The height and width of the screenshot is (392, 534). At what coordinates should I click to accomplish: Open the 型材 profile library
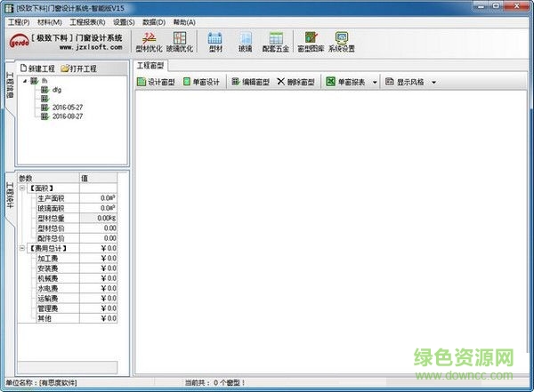(215, 42)
